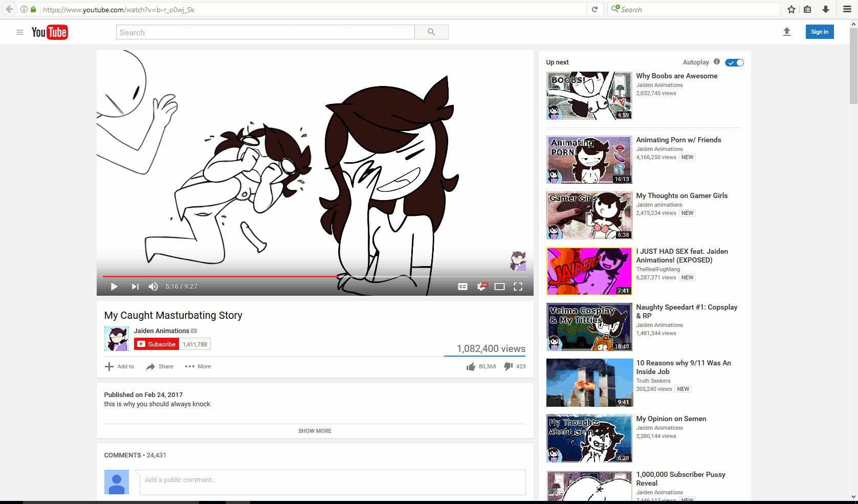The width and height of the screenshot is (858, 504).
Task: Open the YouTube hamburger guide menu
Action: 19,32
